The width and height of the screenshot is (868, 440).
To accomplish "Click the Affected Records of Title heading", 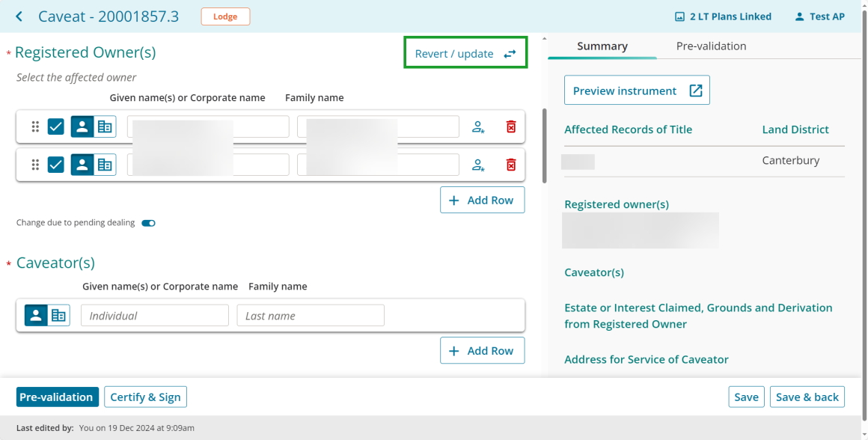I will click(629, 129).
